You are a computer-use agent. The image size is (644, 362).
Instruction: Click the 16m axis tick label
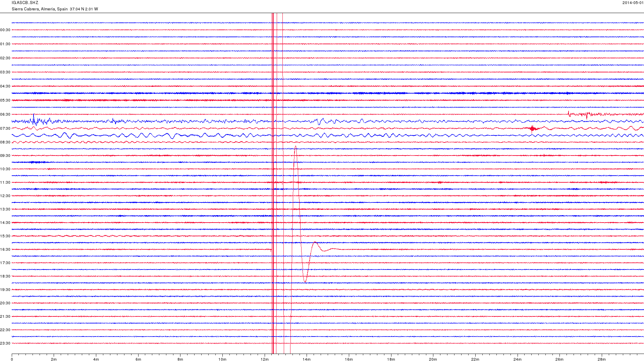tap(349, 360)
